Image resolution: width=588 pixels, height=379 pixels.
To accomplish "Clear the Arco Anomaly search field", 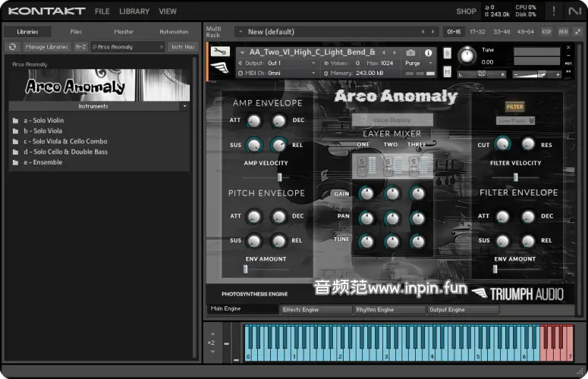I will (x=161, y=47).
